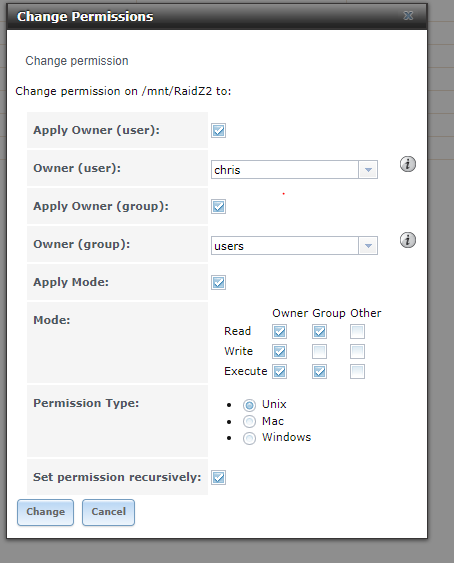Click the Change button

click(x=45, y=512)
